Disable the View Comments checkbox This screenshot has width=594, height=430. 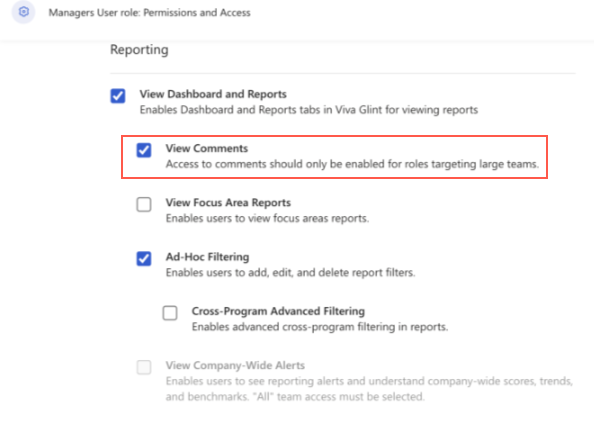[144, 150]
